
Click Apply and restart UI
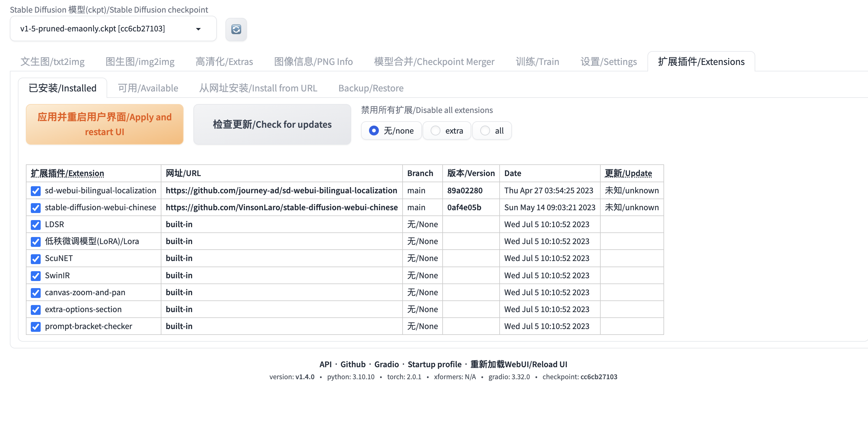pos(104,124)
